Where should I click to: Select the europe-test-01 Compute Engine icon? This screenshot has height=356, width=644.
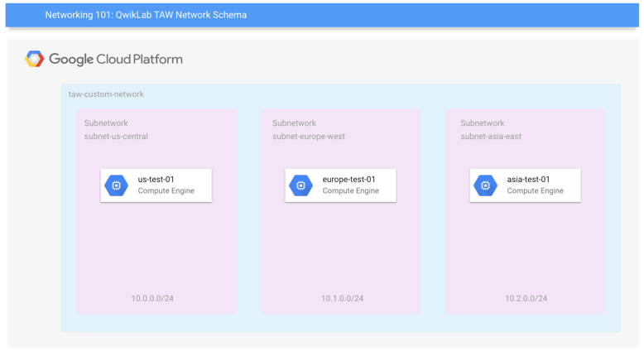click(x=300, y=185)
